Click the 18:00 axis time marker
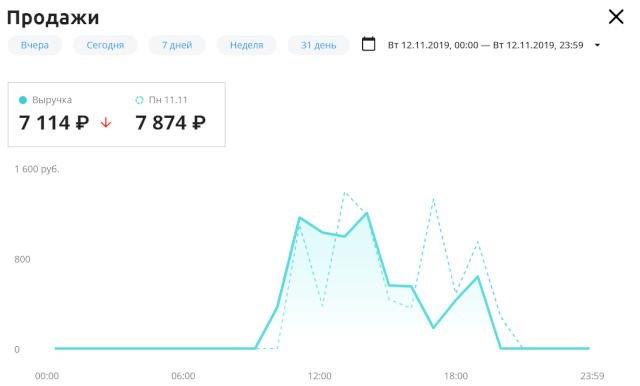This screenshot has height=386, width=640. 456,376
